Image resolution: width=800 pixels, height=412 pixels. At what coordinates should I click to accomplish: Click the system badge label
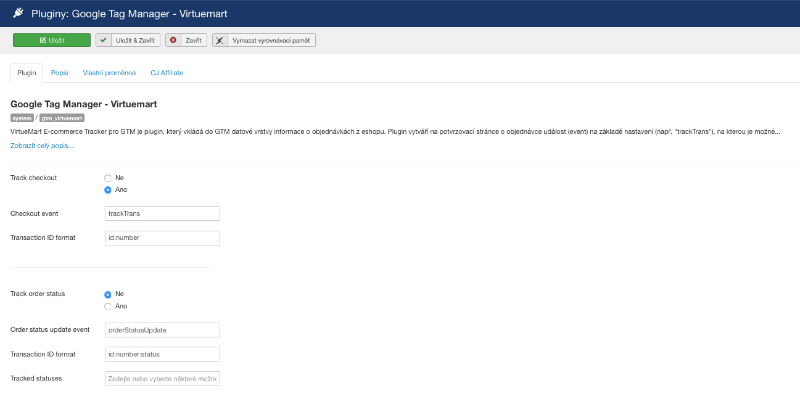click(22, 118)
